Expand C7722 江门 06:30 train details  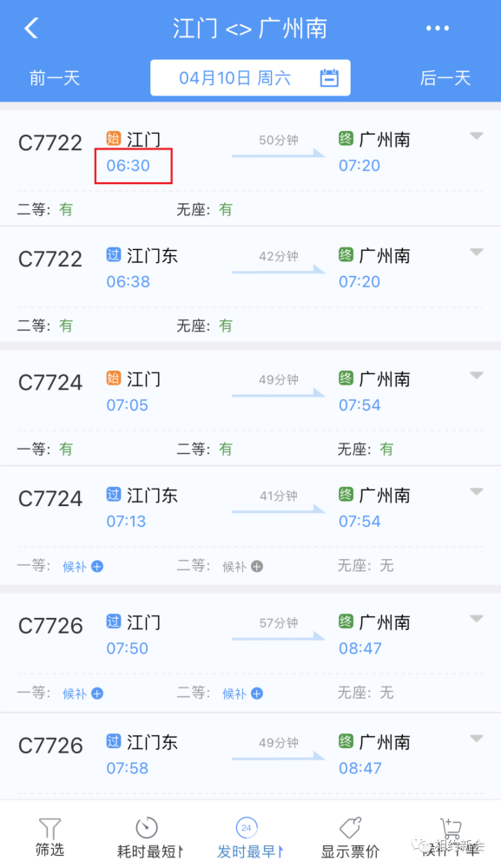[477, 135]
